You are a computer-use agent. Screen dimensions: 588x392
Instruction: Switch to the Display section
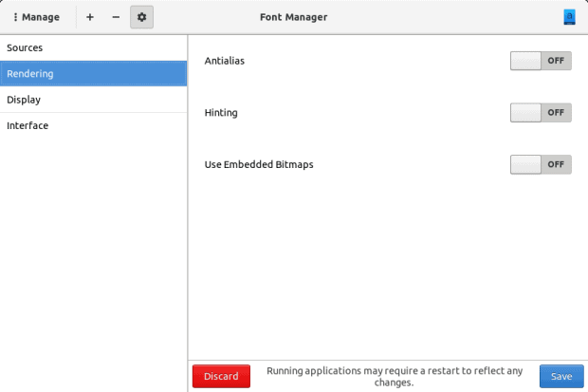pos(93,100)
